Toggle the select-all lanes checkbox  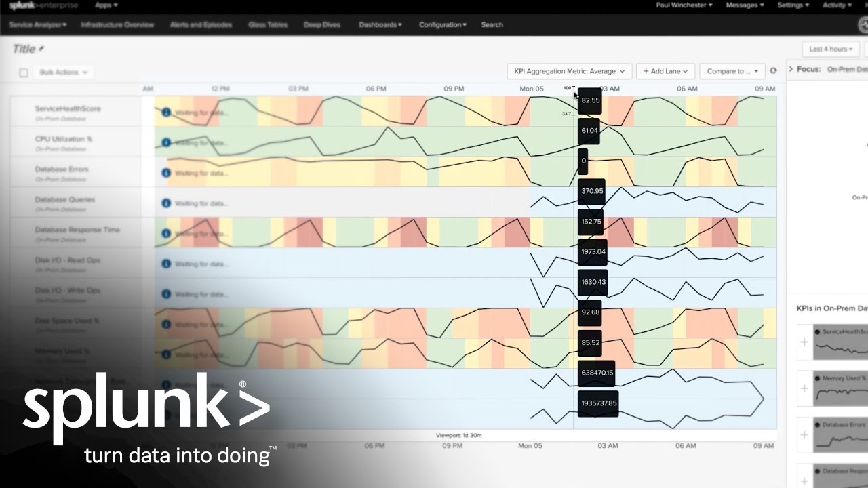[x=24, y=73]
